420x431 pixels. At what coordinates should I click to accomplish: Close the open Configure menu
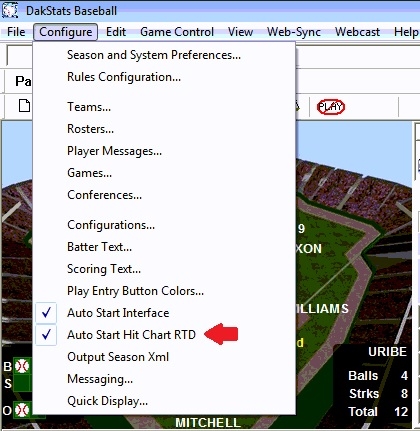pos(65,32)
